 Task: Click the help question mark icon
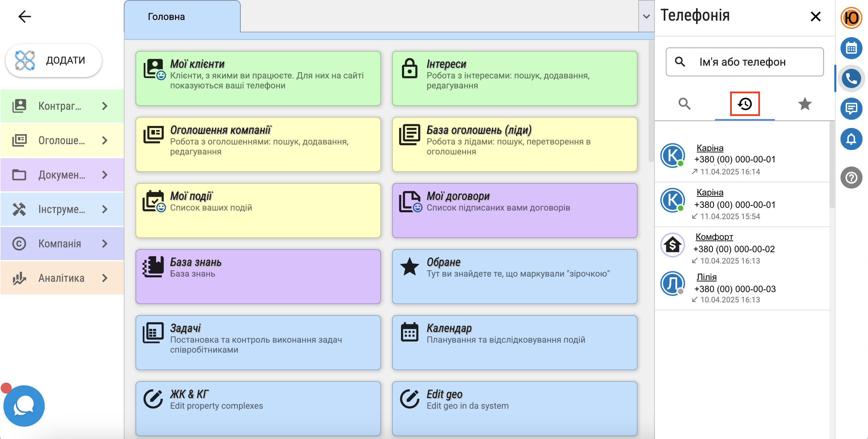coord(851,178)
